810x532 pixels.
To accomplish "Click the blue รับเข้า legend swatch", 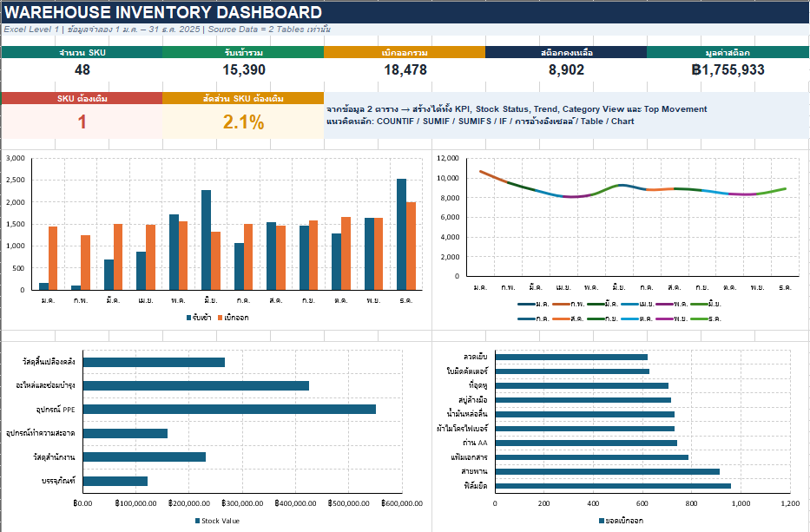I will (189, 318).
